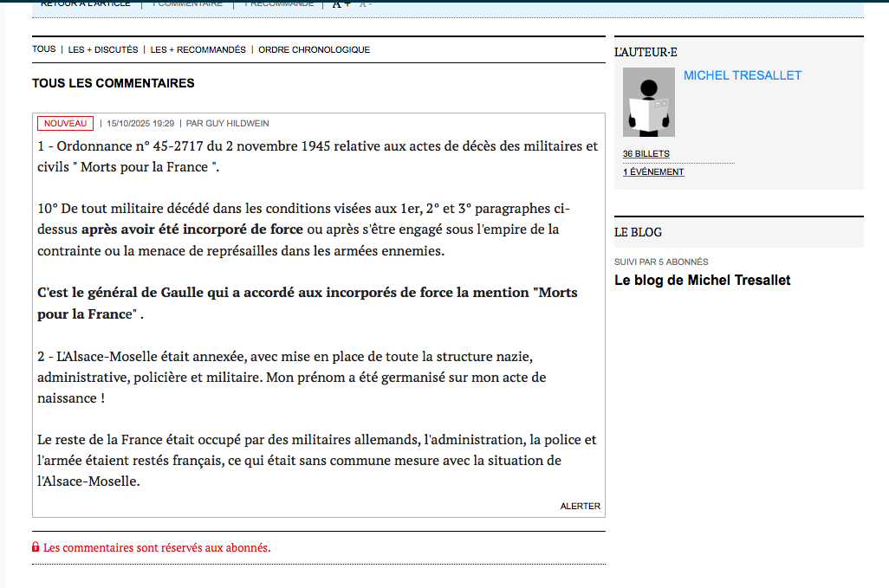The image size is (889, 588).
Task: Sort comments by LES + DISCUTÉS
Action: pyautogui.click(x=103, y=50)
